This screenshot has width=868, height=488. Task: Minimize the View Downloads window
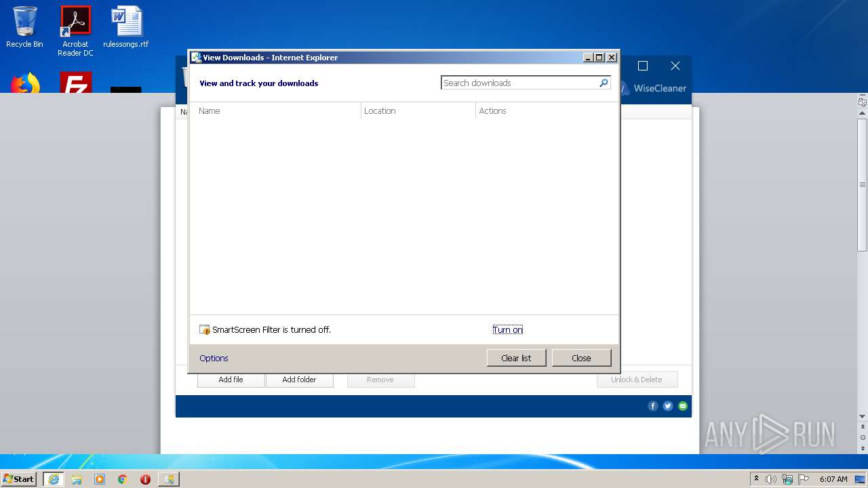click(588, 58)
